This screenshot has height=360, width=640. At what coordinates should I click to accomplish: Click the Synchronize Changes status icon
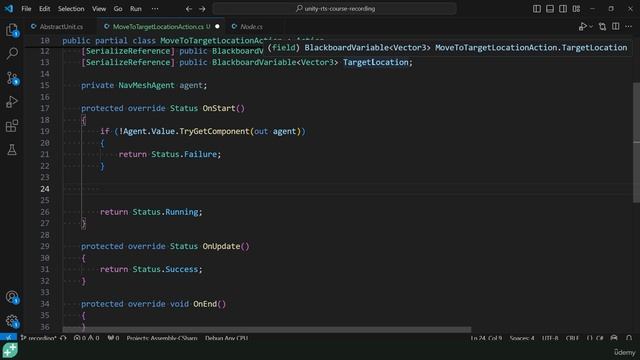pyautogui.click(x=63, y=338)
